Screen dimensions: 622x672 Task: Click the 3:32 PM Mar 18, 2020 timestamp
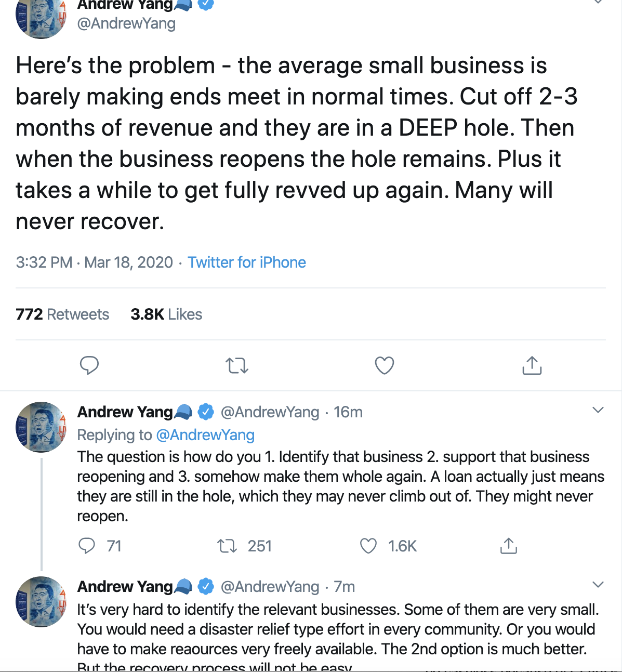(94, 262)
